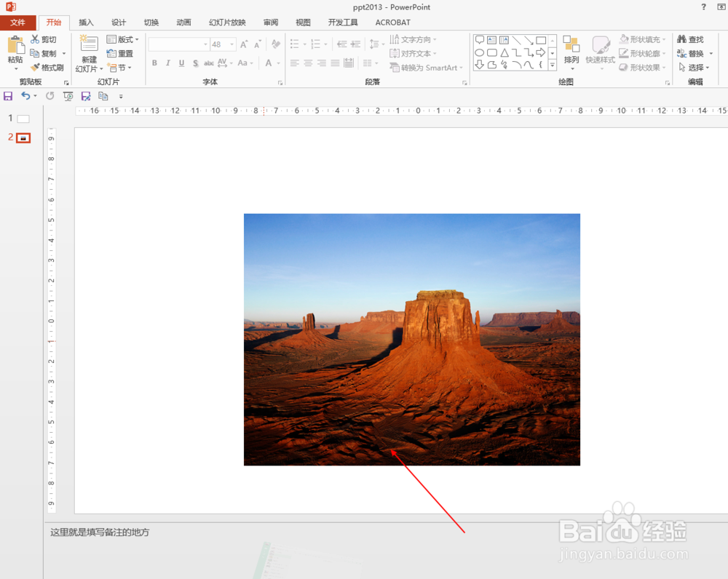Screen dimensions: 728x579
Task: Open the Section (节) dropdown
Action: click(120, 68)
